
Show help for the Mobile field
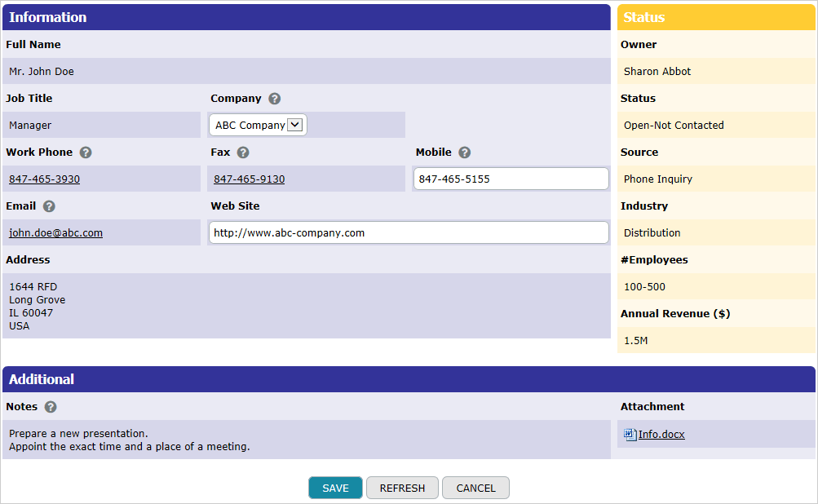click(464, 153)
